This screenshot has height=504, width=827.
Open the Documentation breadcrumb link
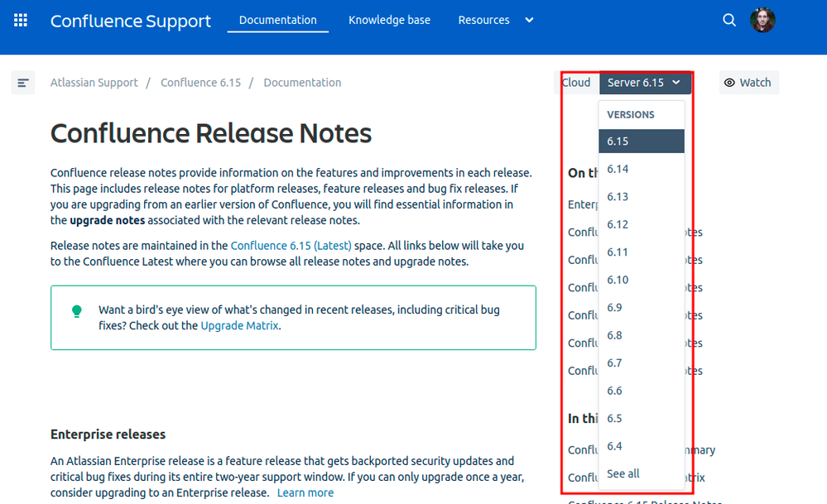click(x=302, y=83)
